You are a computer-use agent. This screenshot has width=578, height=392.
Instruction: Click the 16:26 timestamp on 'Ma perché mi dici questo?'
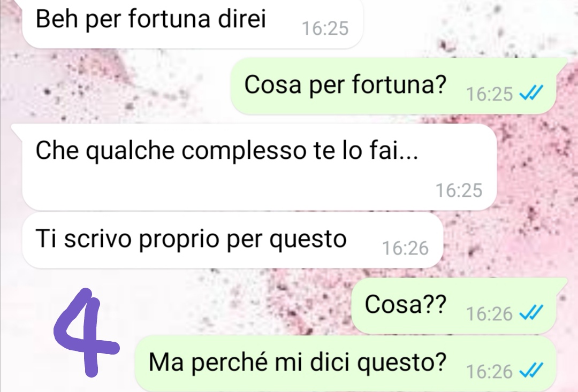click(489, 371)
